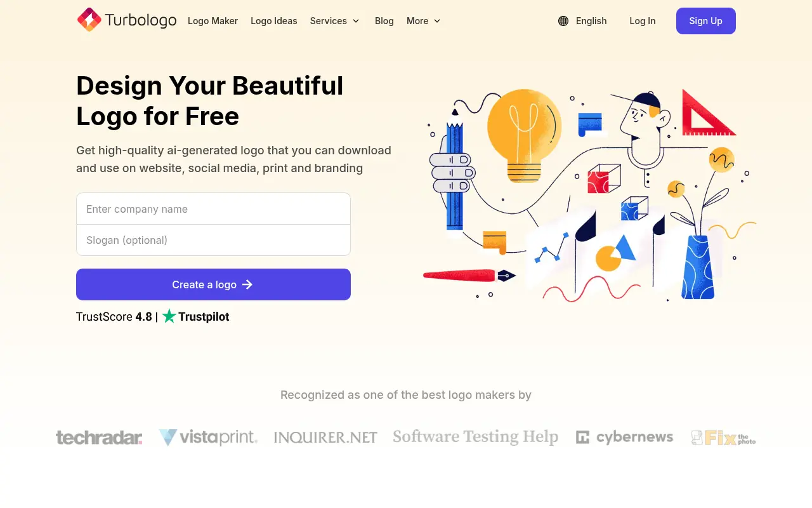This screenshot has height=508, width=812.
Task: Click the green Trustpilot star icon
Action: pos(169,316)
